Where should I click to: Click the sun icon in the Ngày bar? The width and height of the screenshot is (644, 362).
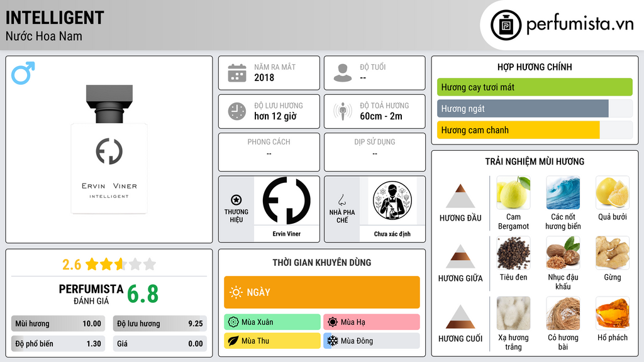236,292
